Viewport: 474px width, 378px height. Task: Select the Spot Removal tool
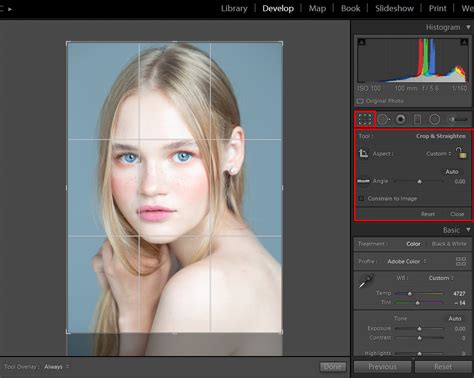383,119
